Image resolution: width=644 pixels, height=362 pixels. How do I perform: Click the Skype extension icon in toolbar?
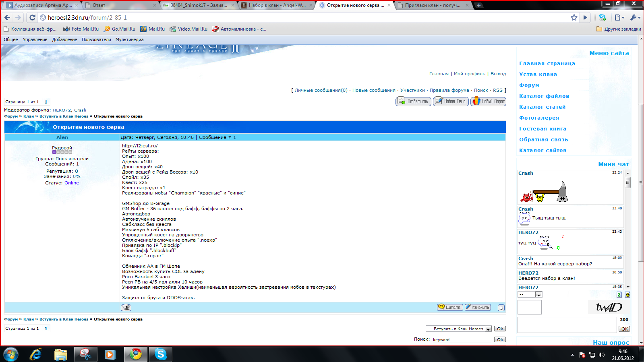(x=603, y=17)
